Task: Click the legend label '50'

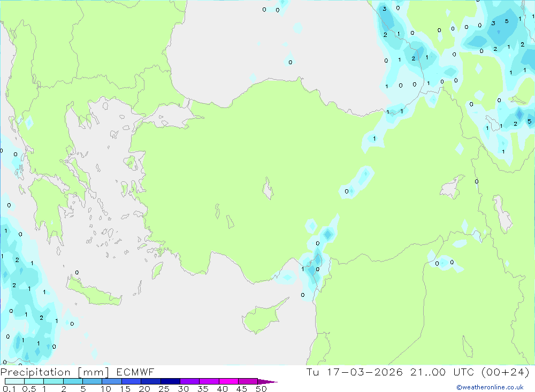Action: (x=262, y=389)
